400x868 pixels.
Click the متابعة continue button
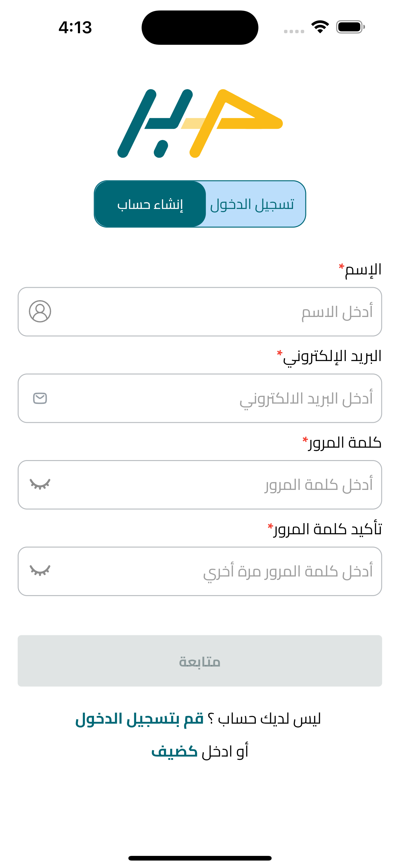(x=200, y=661)
